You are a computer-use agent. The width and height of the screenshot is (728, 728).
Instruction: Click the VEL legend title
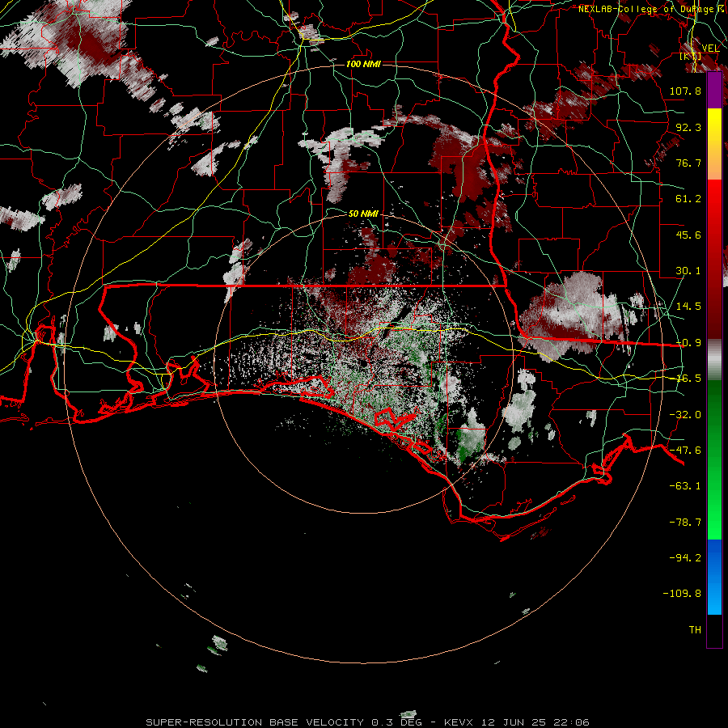pos(710,49)
